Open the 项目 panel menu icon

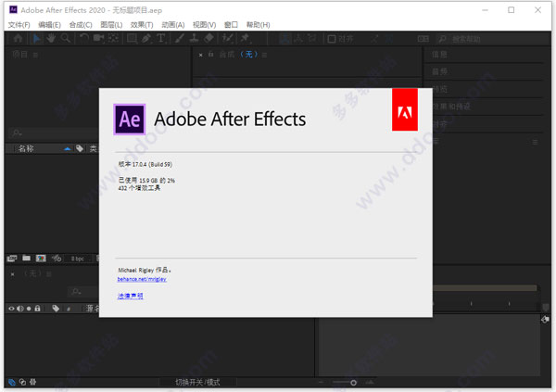tap(35, 55)
